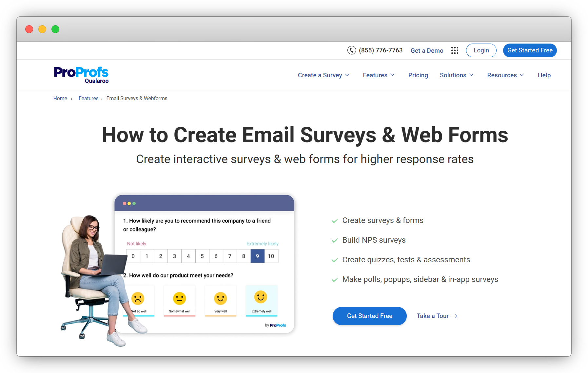588x373 pixels.
Task: Click the macOS green fullscreen button
Action: 55,29
